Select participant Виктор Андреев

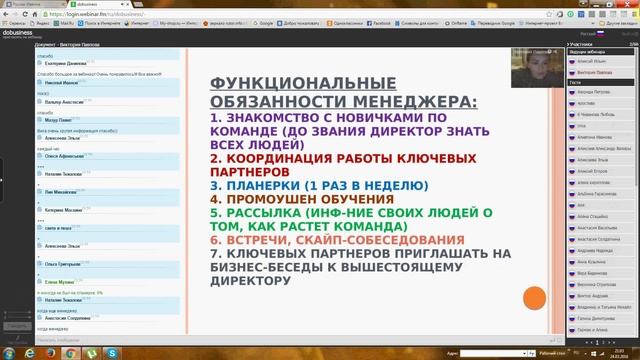(593, 296)
